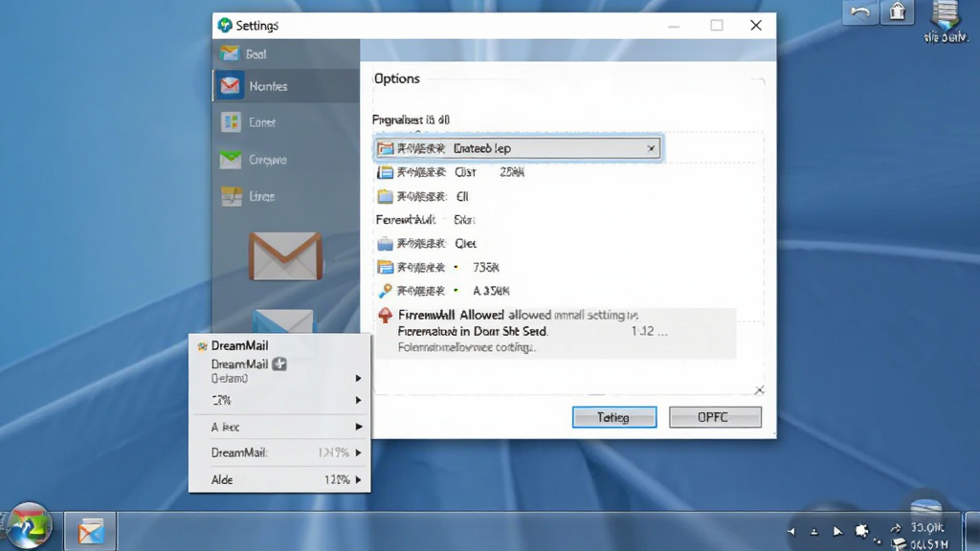
Task: Open the Beat sidebar item icon
Action: click(x=230, y=54)
